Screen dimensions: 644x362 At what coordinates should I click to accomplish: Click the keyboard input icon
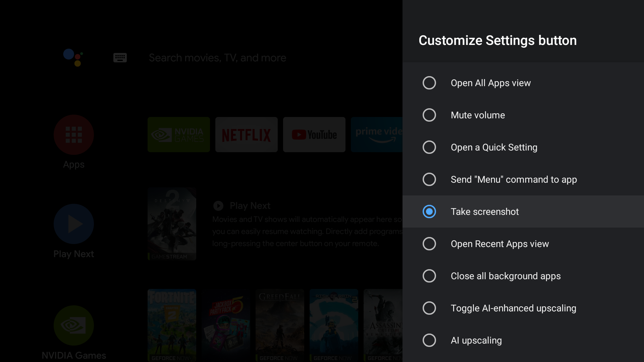click(x=119, y=57)
